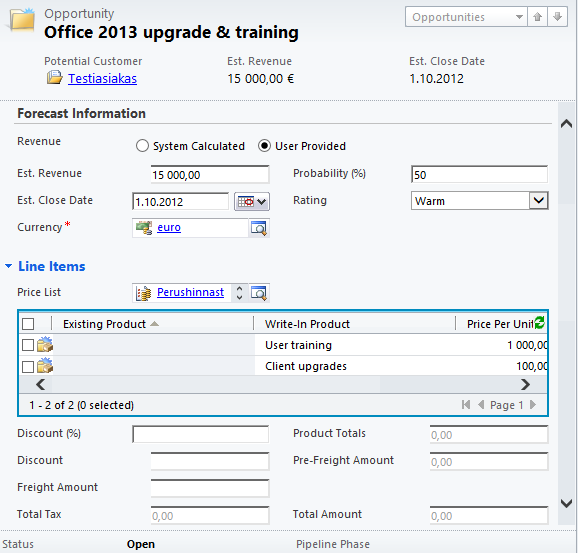The width and height of the screenshot is (578, 553).
Task: Jump to first page of grid
Action: point(466,405)
